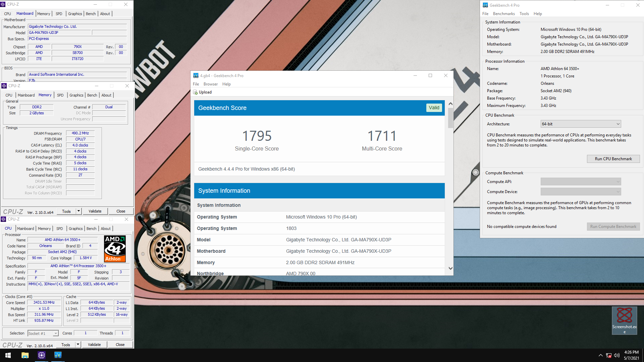The width and height of the screenshot is (644, 362).
Task: Click Close in Memory CPU-Z window
Action: point(121,211)
